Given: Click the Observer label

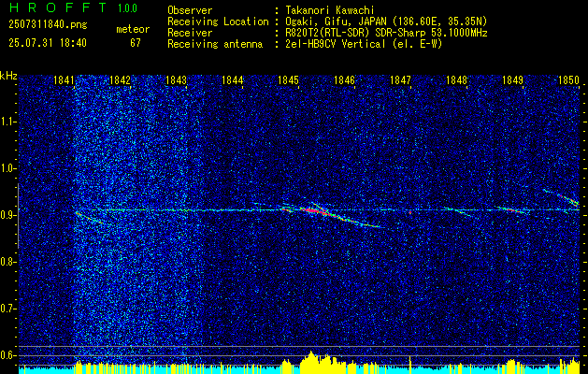Looking at the screenshot, I should pyautogui.click(x=190, y=10).
